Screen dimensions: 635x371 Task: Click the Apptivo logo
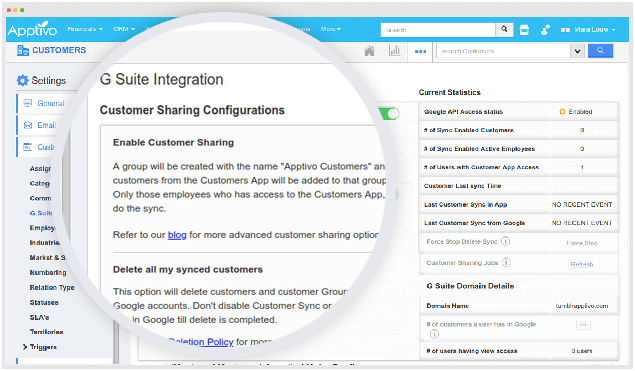[x=32, y=29]
